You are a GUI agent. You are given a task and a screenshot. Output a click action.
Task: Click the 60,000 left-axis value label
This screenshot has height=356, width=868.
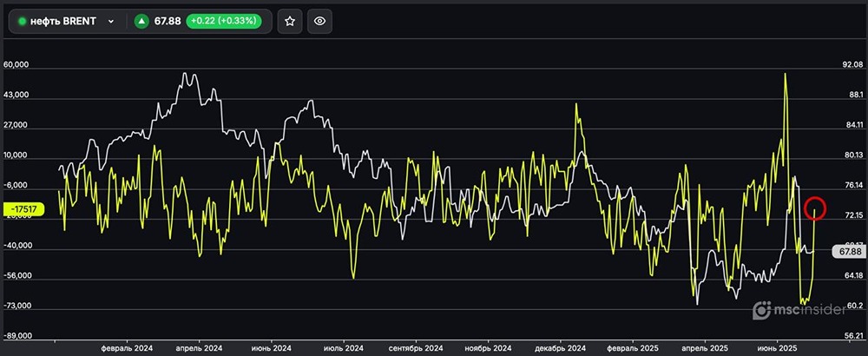click(17, 65)
